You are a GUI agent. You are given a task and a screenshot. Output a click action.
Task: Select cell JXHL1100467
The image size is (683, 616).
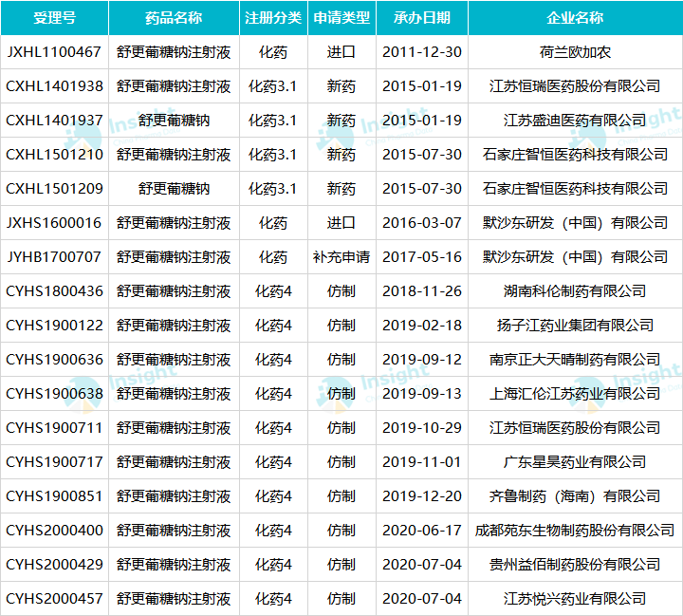click(54, 52)
